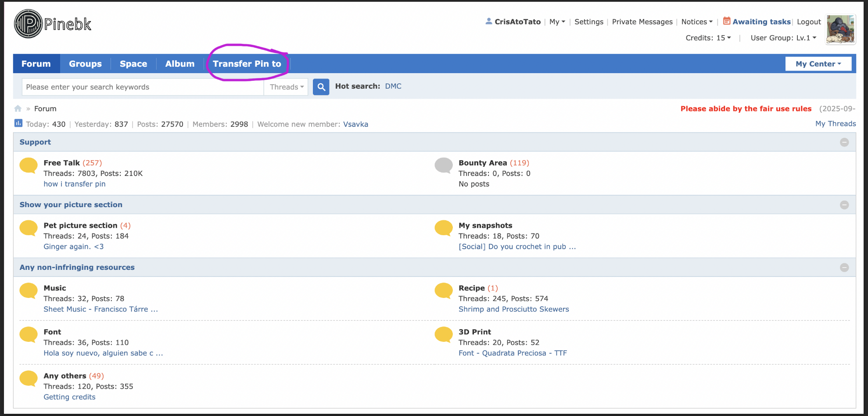The image size is (868, 416).
Task: Open the Threads search type dropdown
Action: [286, 87]
